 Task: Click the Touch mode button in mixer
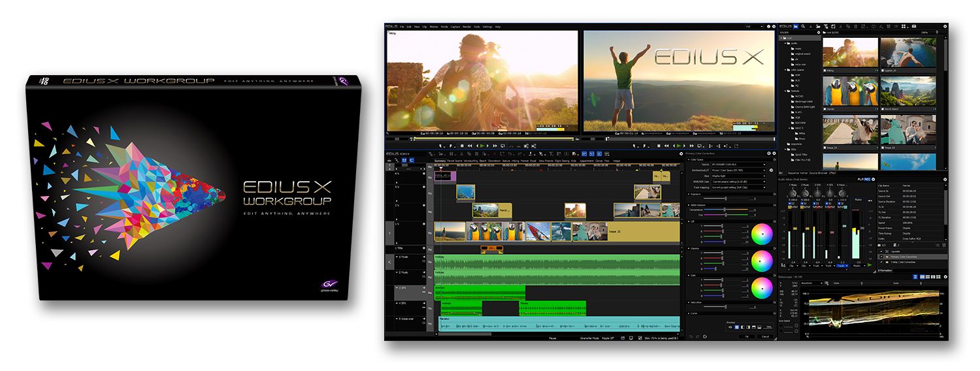pos(842,266)
